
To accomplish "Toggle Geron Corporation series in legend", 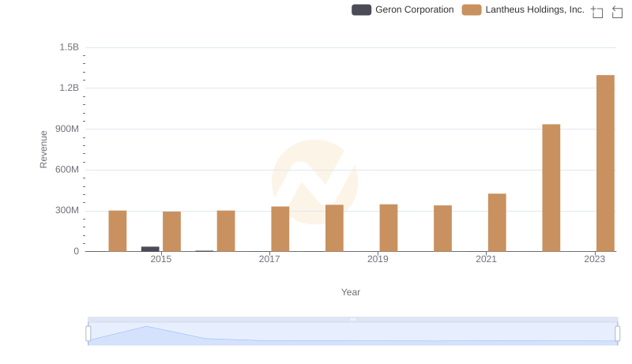I will click(x=403, y=9).
